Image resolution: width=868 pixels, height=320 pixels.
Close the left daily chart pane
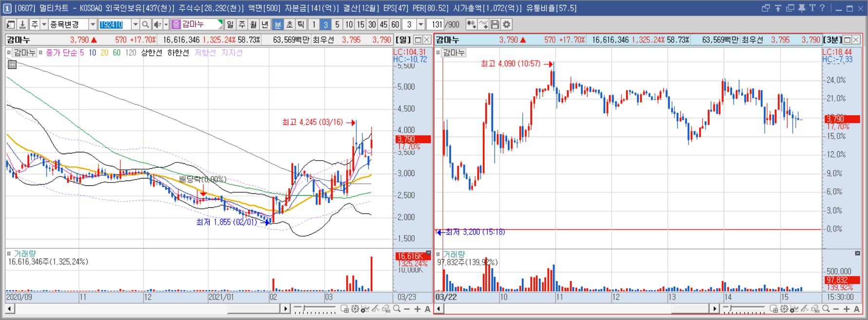tap(427, 40)
